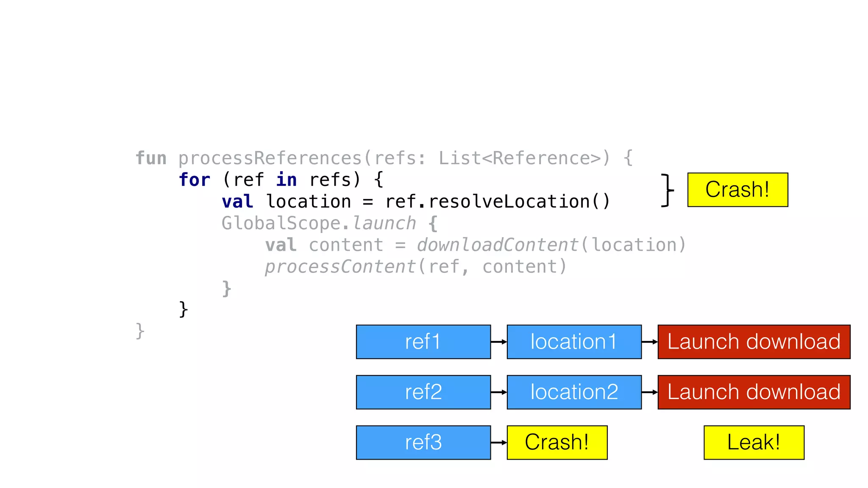Screen dimensions: 868x488
Task: Click the arrow between location1 and Launch download
Action: pos(649,342)
